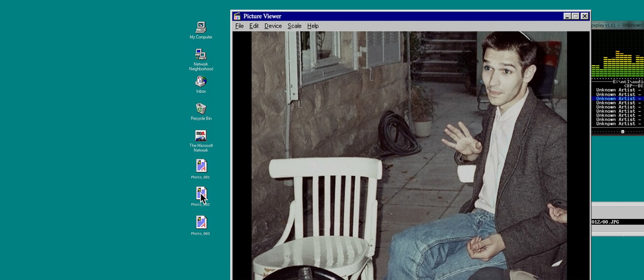
Task: Open the My Computer desktop icon
Action: (x=201, y=28)
